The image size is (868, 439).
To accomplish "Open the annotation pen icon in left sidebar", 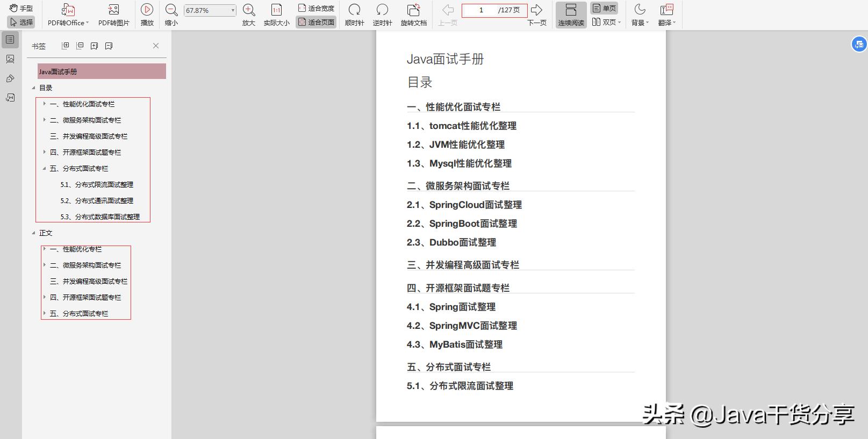I will tap(10, 78).
